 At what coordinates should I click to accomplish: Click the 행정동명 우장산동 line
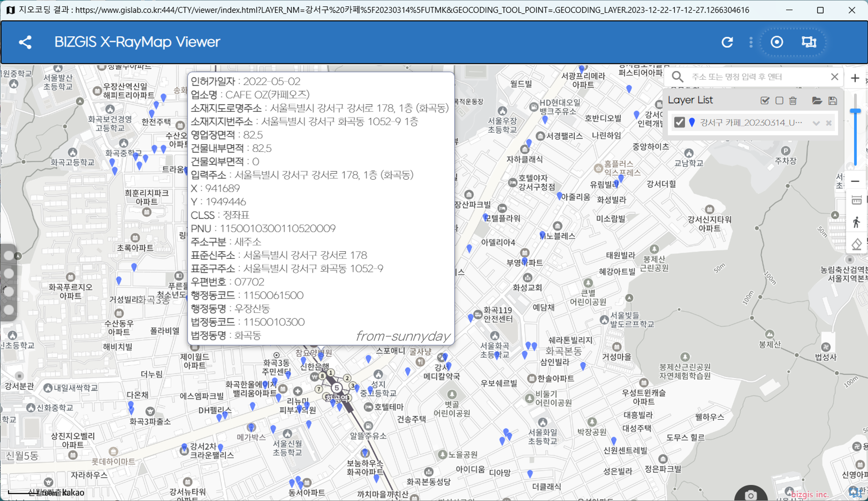point(230,309)
